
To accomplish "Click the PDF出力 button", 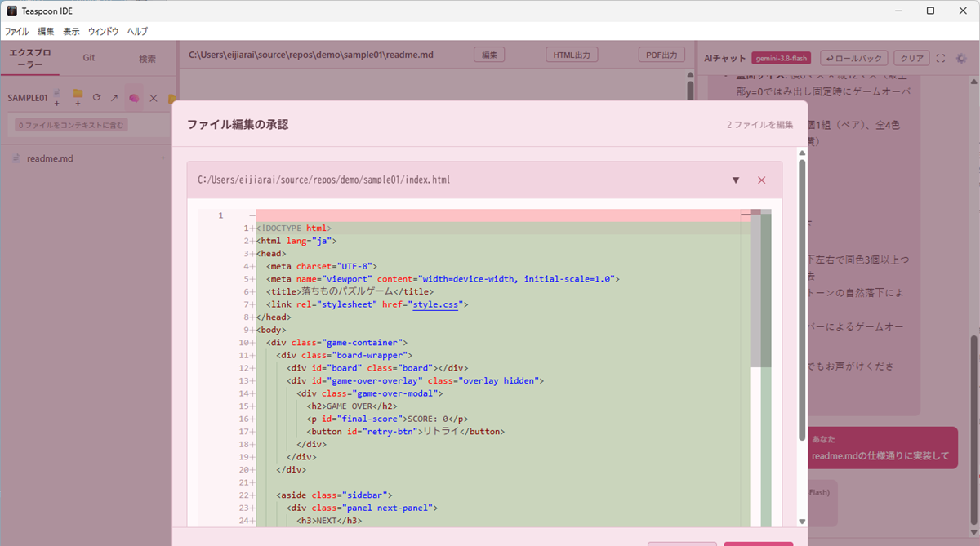I will 661,55.
